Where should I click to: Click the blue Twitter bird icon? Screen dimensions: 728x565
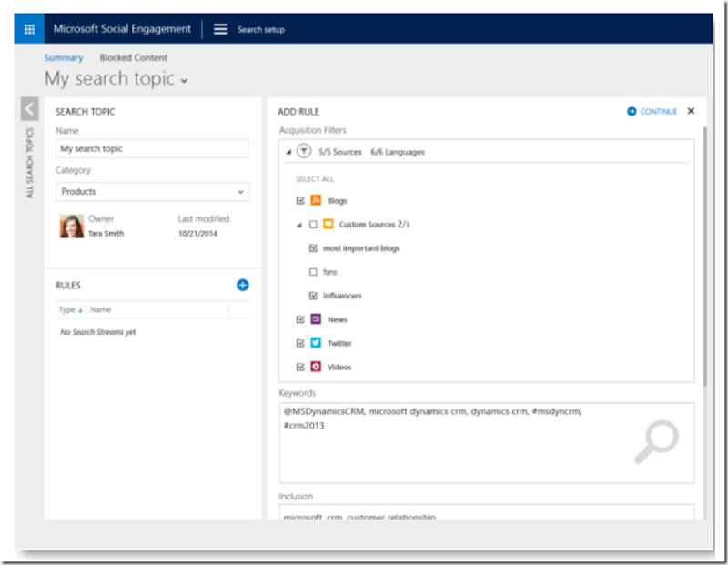click(x=316, y=343)
